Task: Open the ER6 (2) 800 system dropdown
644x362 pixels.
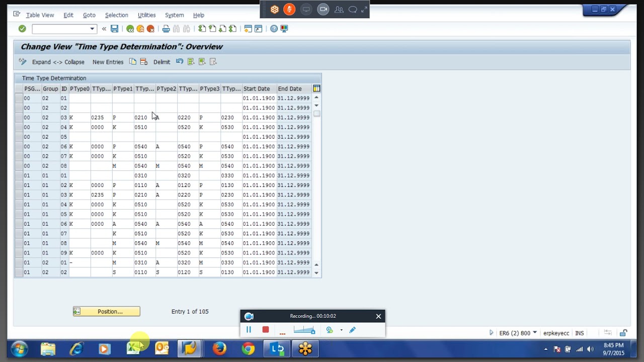Action: pos(534,333)
